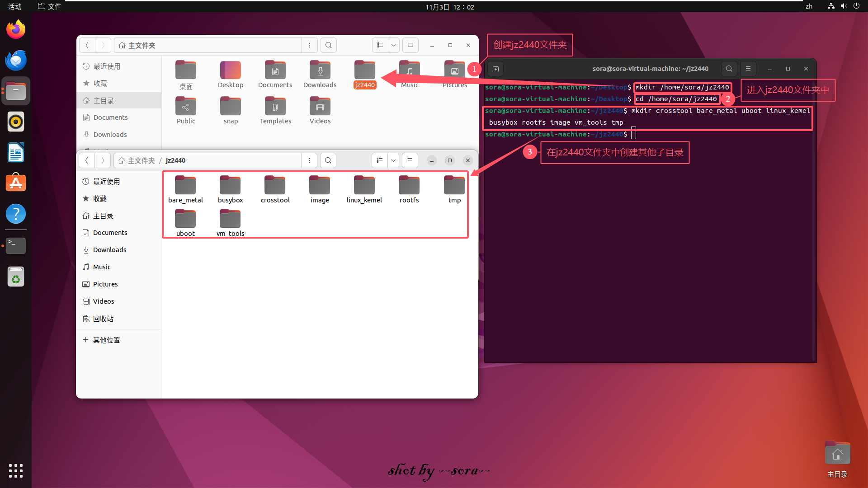The image size is (868, 488).
Task: Select 最近使用 in home window sidebar
Action: click(x=119, y=66)
